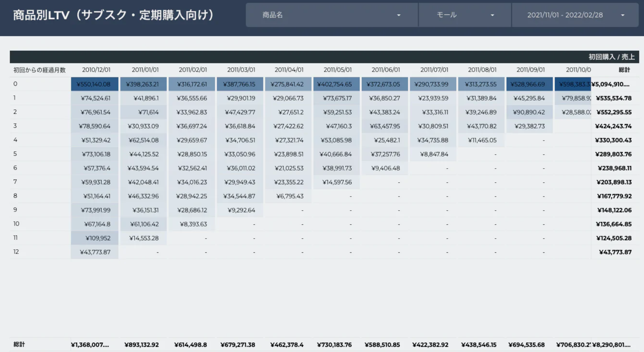Select the ¥71,614 cell
The width and height of the screenshot is (644, 352).
143,112
